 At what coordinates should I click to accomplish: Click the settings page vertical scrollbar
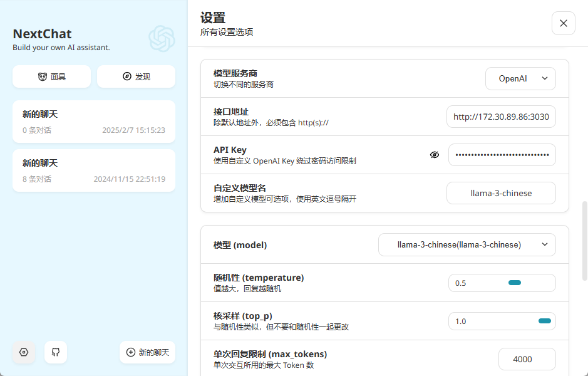584,240
